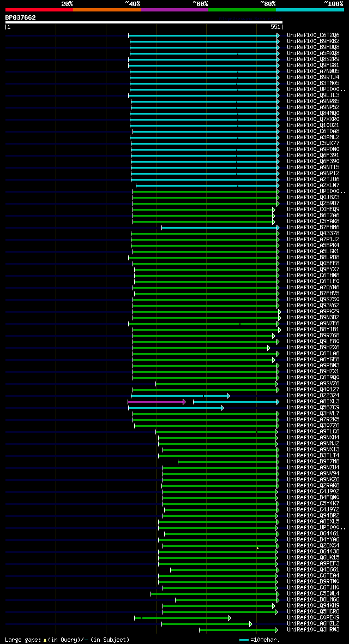The height and width of the screenshot is (644, 349).
Task: Select the BP037662 query name label
Action: [x=21, y=17]
